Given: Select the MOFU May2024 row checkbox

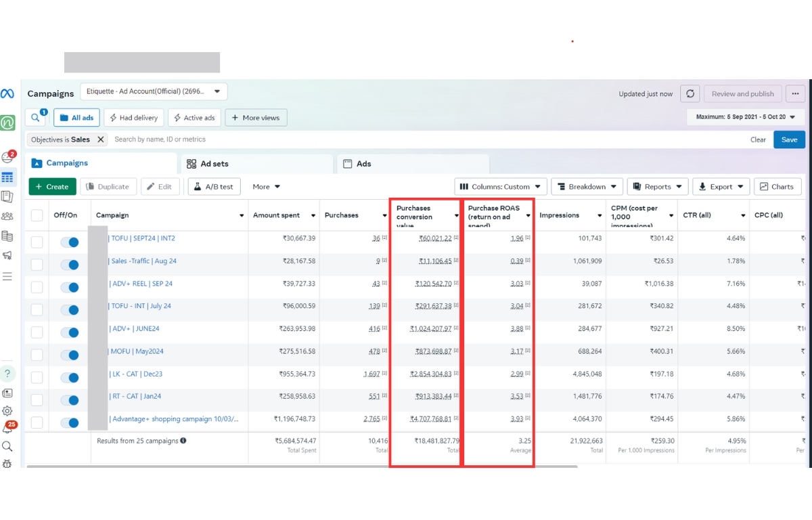Looking at the screenshot, I should point(37,355).
